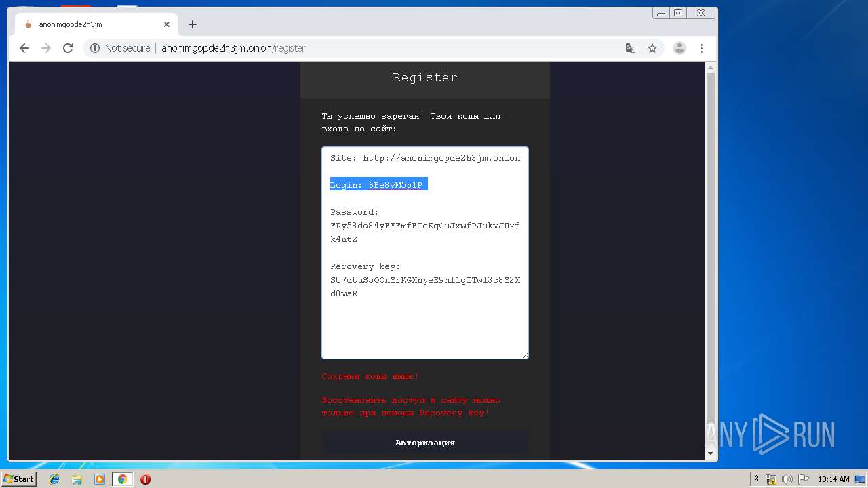Open a new browser tab
This screenshot has height=488, width=868.
coord(193,24)
